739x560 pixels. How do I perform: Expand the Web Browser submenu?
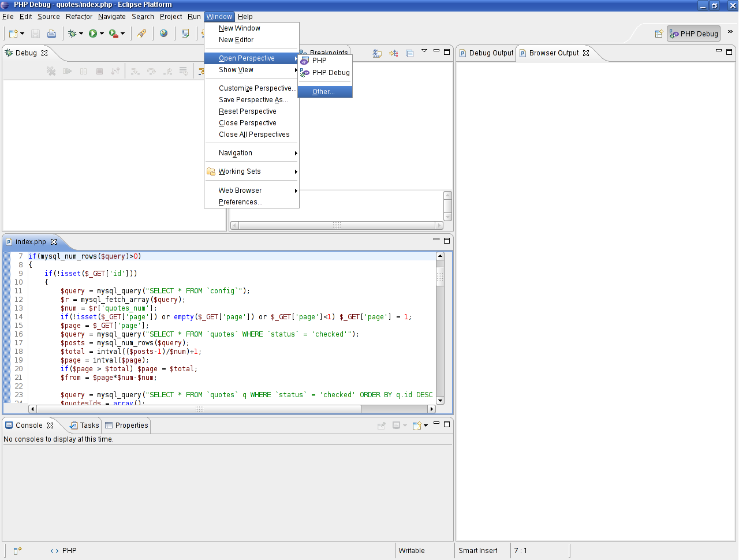point(252,191)
